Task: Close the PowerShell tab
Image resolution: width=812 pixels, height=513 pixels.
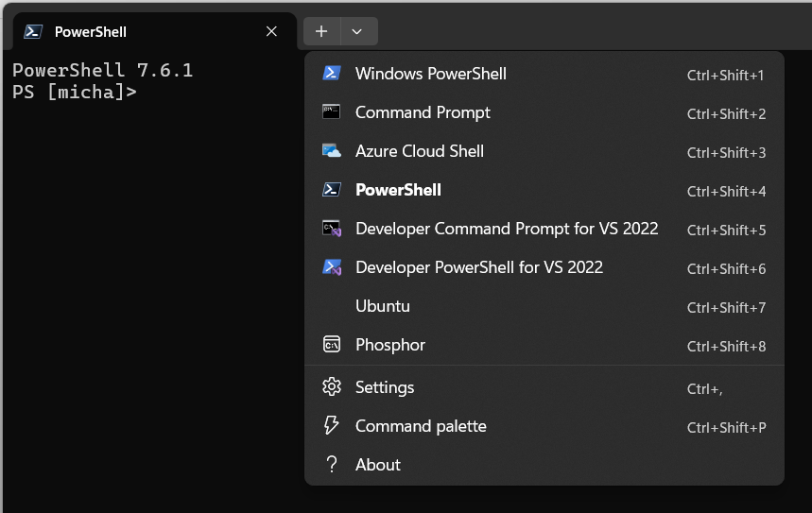Action: coord(271,31)
